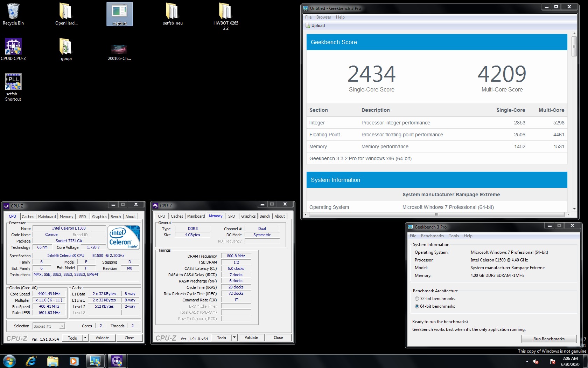Viewport: 588px width, 368px height.
Task: Select 64-bit benchmarks radio option
Action: 416,306
